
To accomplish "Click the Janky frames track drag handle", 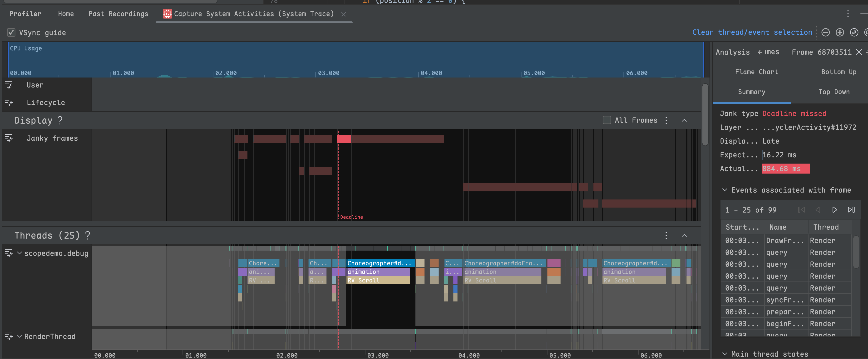I will (9, 138).
